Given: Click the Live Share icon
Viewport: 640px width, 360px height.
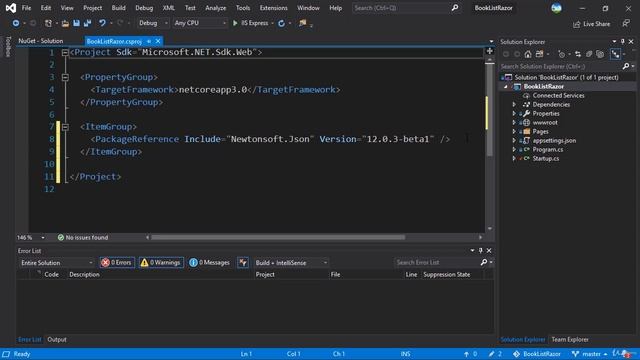Looking at the screenshot, I should (x=576, y=24).
